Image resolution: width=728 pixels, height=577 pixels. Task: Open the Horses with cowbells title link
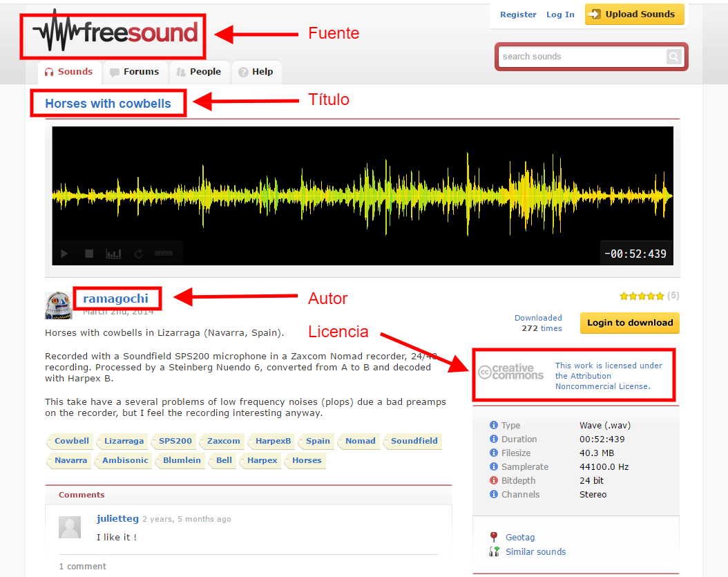pyautogui.click(x=108, y=104)
